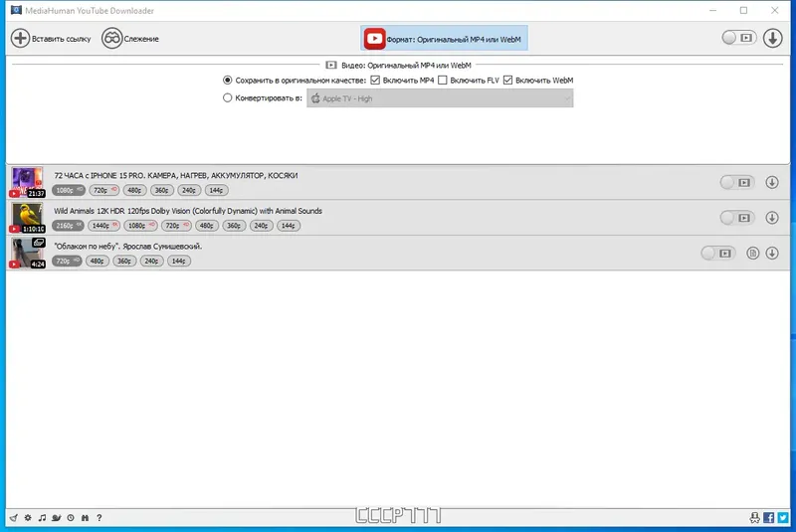This screenshot has width=796, height=532.
Task: Select Конвертировать в radio option
Action: tap(228, 97)
